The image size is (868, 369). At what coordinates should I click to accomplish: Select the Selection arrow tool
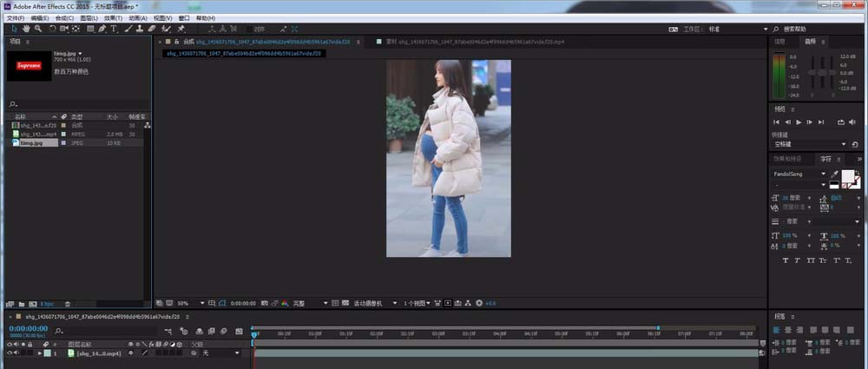(x=15, y=29)
